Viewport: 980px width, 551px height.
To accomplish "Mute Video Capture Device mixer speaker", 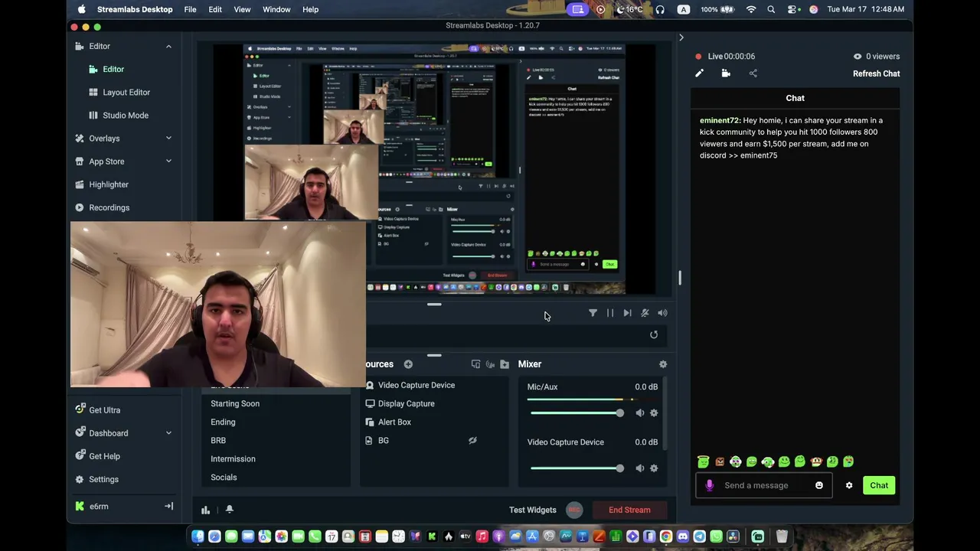I will (x=640, y=468).
